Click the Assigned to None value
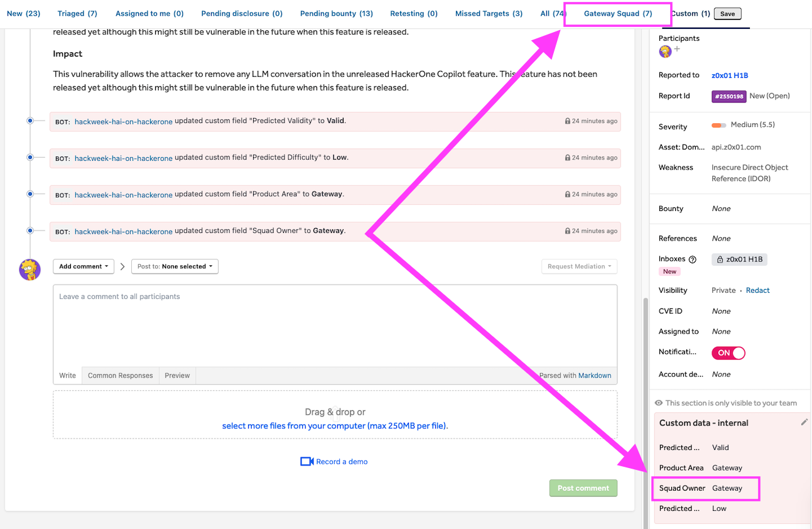 click(x=721, y=332)
